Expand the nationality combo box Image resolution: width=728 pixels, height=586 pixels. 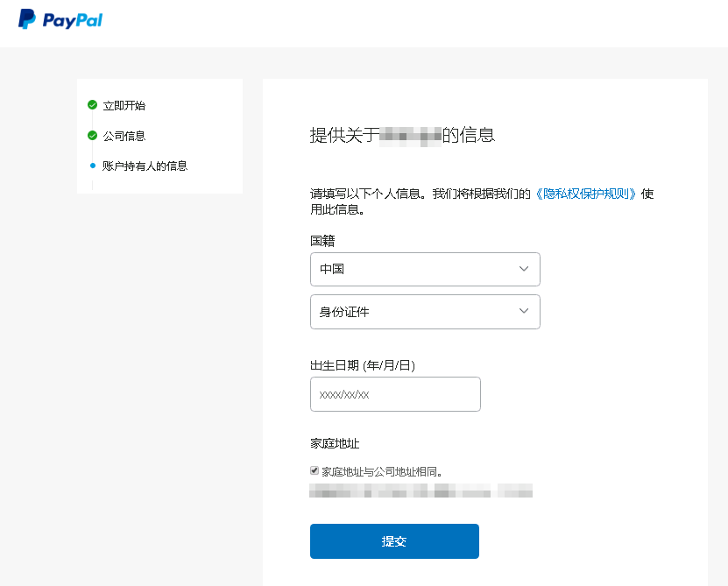pyautogui.click(x=425, y=269)
